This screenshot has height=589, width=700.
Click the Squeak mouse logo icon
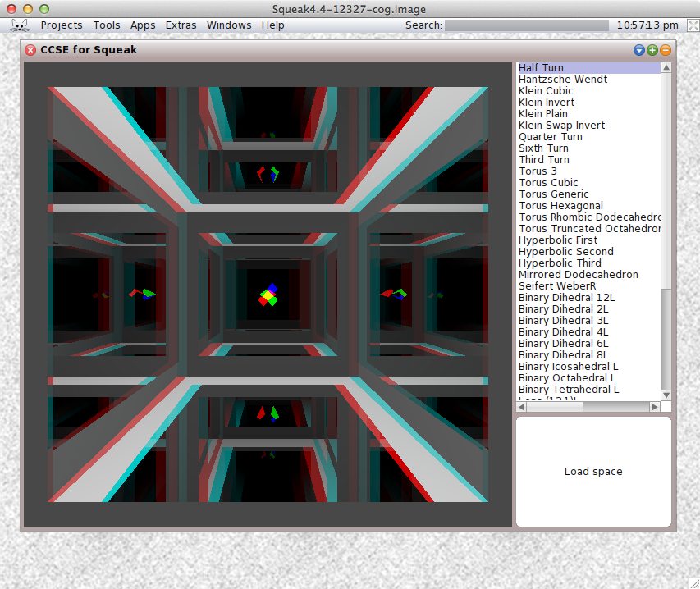20,25
